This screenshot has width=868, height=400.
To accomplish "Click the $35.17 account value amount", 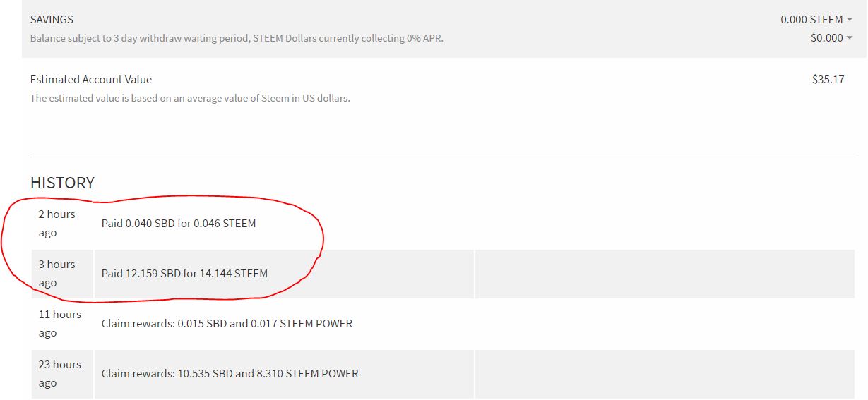I will [x=828, y=80].
